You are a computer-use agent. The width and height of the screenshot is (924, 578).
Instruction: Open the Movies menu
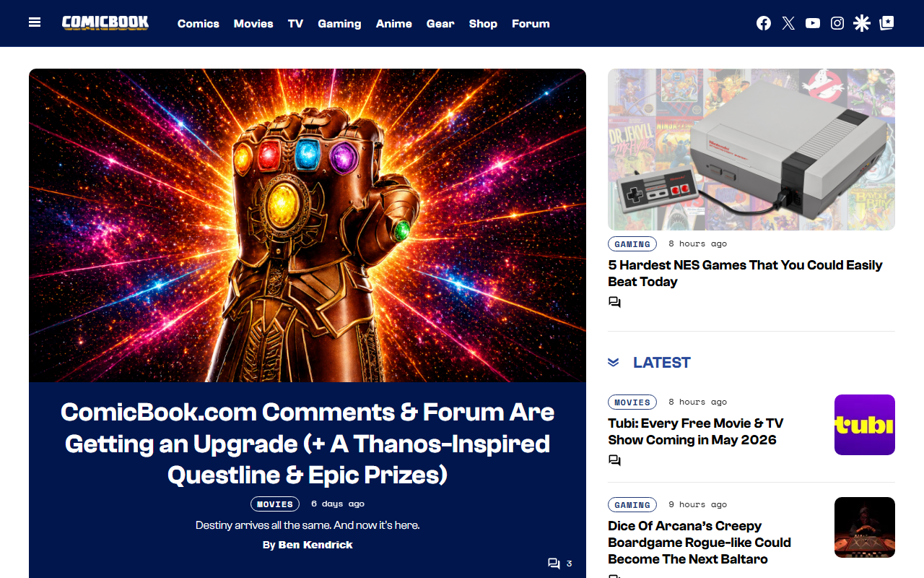point(253,23)
